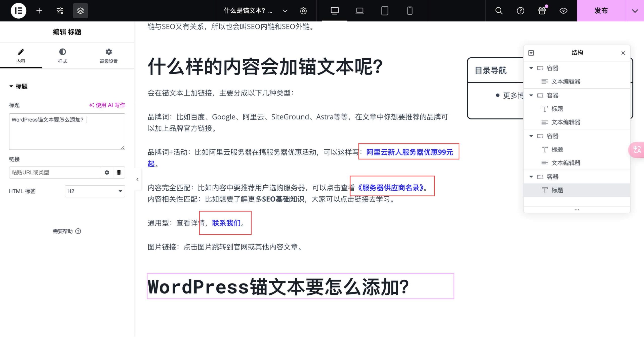
Task: Select 文本编辑器 under second 容器
Action: coord(577,122)
